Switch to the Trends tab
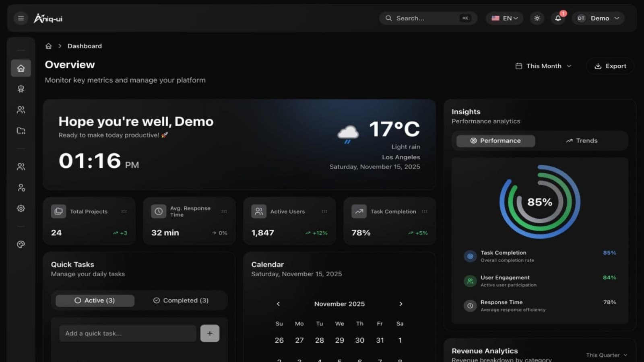 pyautogui.click(x=582, y=141)
